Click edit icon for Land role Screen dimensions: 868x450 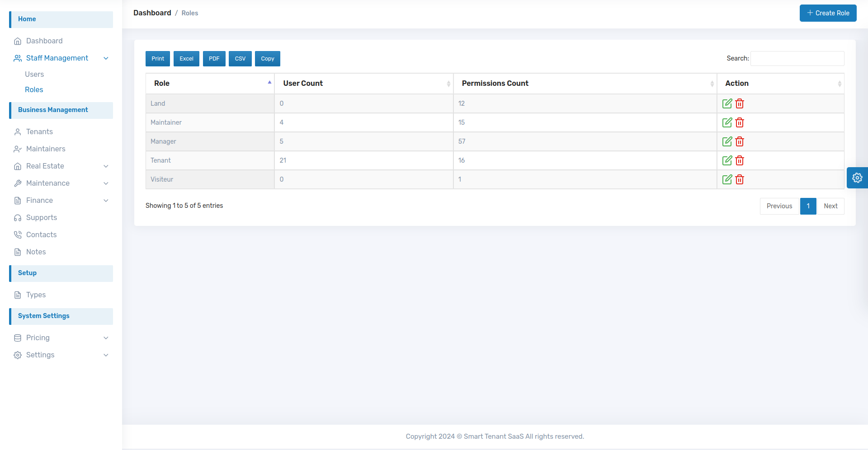[727, 103]
